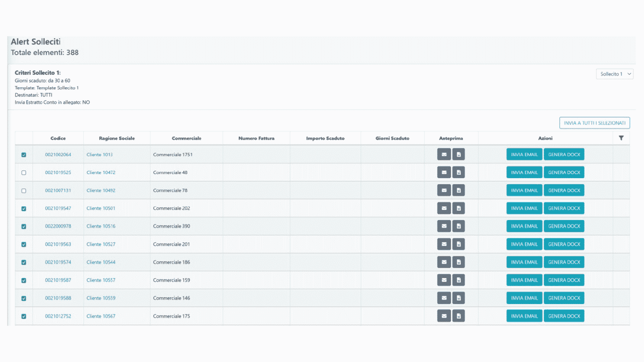Screen dimensions: 644x362
Task: Generate DOCX for Cliente 10501
Action: click(564, 208)
